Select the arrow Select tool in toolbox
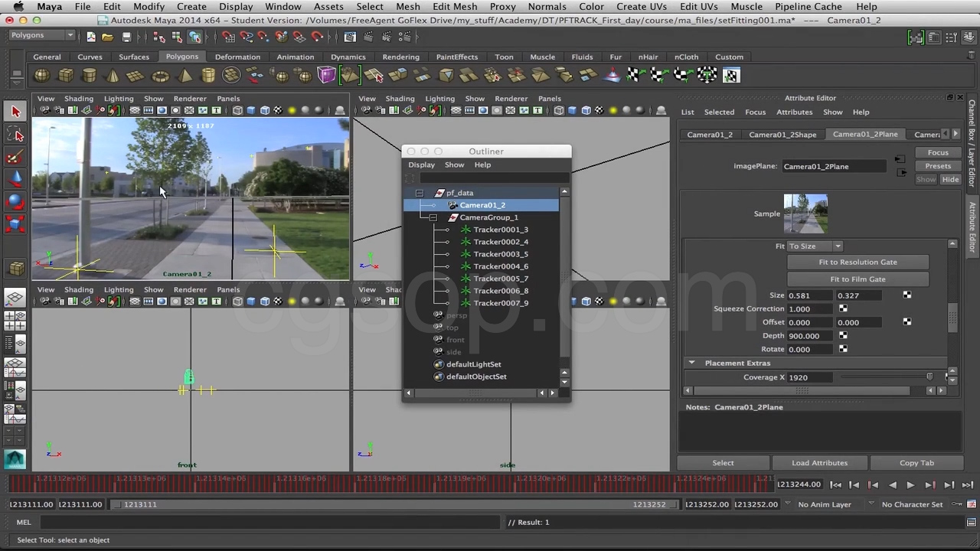The image size is (980, 551). 15,112
